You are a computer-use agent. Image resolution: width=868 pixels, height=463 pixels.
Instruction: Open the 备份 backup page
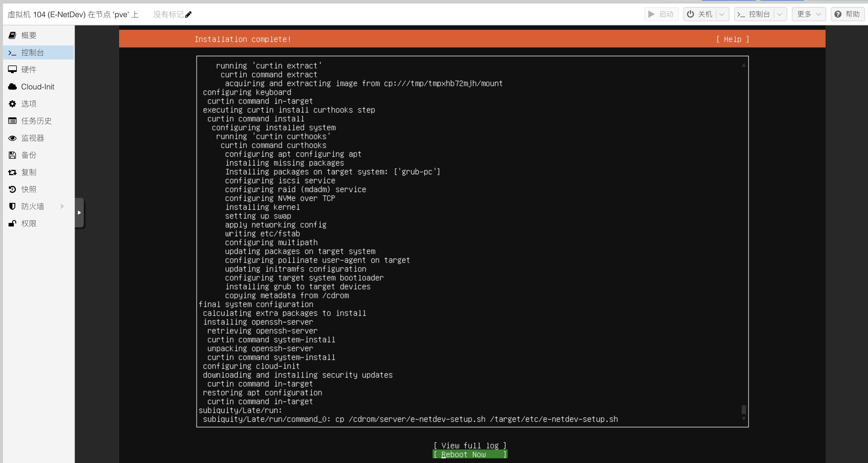click(x=38, y=155)
